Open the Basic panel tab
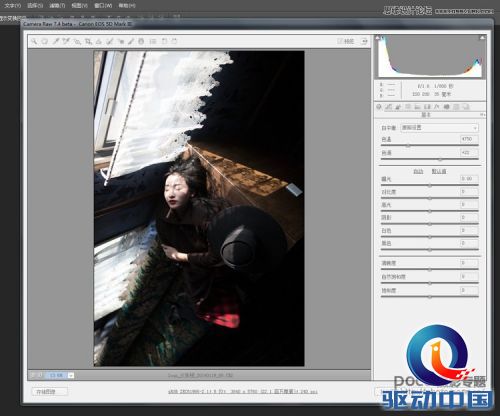Viewport: 500px width, 416px height. [x=379, y=107]
